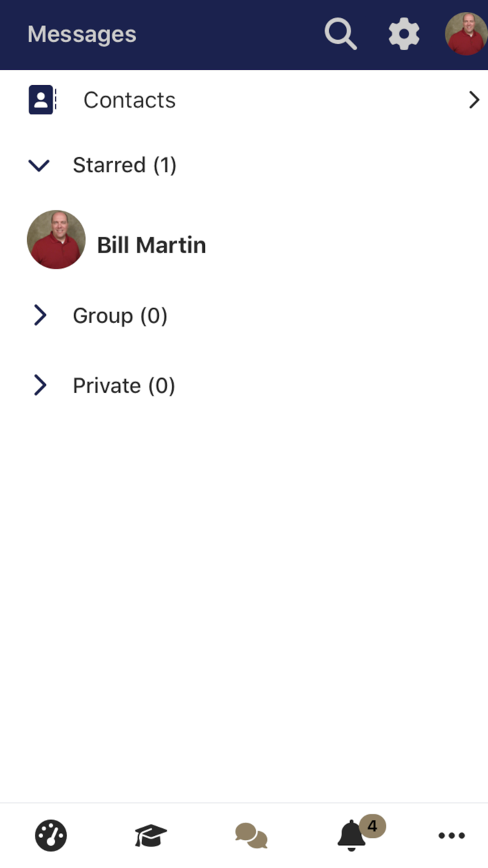Select the Contacts row label
This screenshot has width=488, height=868.
pos(130,100)
